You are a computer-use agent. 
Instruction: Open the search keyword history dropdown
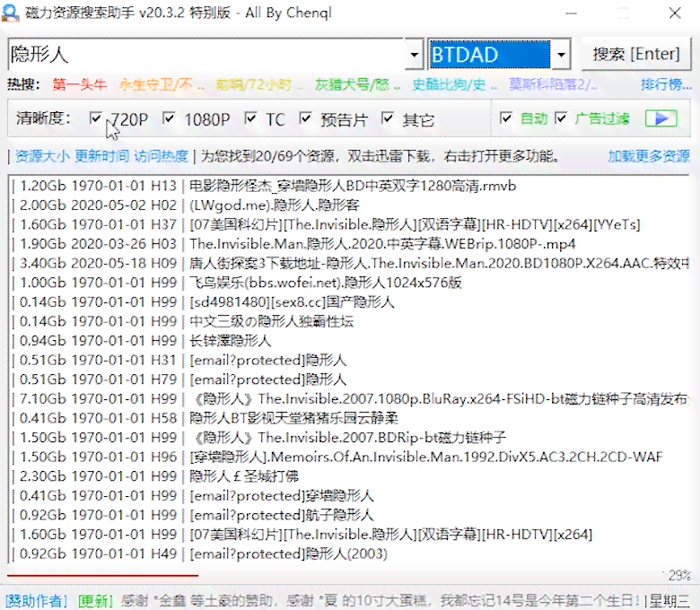click(x=415, y=55)
